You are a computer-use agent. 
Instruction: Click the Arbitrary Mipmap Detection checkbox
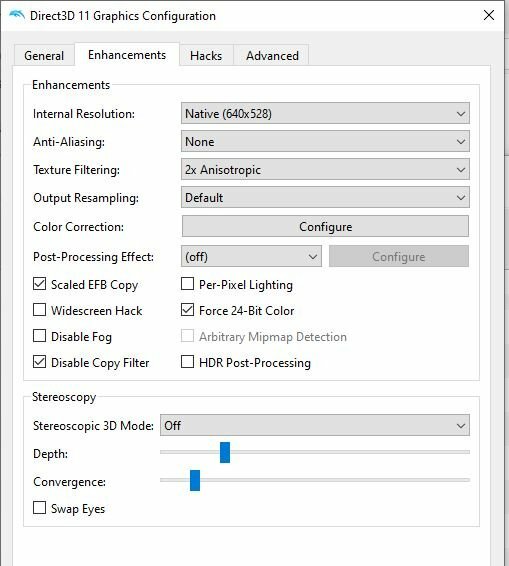[x=187, y=336]
